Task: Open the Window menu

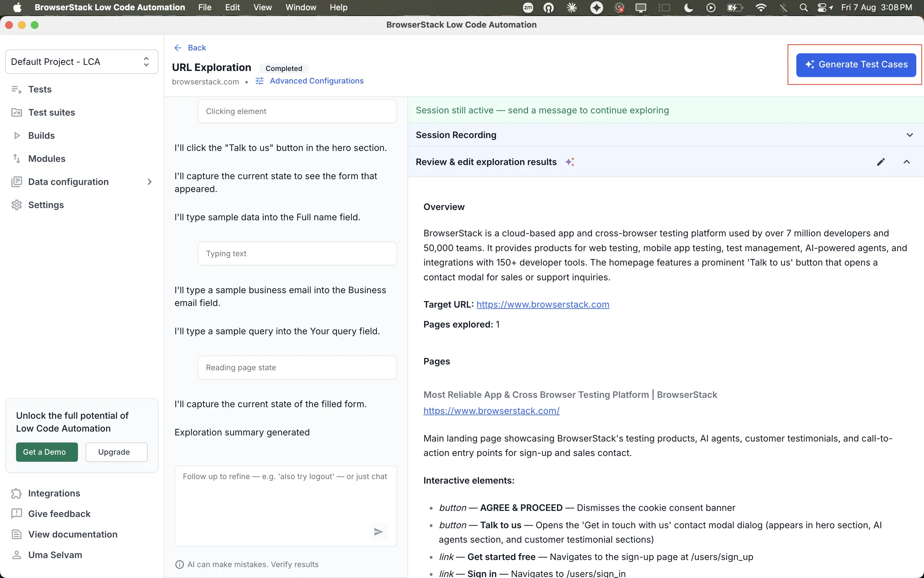Action: [x=301, y=8]
